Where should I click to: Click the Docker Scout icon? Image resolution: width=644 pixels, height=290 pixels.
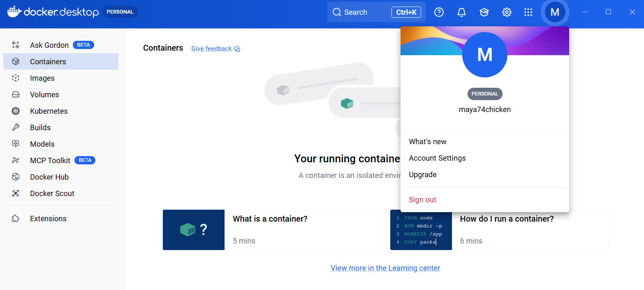(16, 193)
